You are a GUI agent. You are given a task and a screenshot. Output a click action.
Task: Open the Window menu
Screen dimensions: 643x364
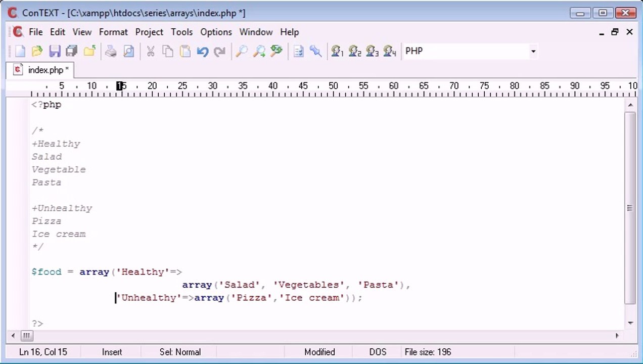pyautogui.click(x=256, y=32)
